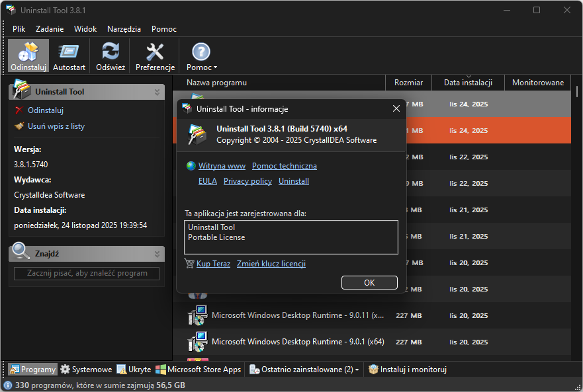Switch to Microsoft Store Apps tab
This screenshot has height=392, width=583.
[x=199, y=370]
